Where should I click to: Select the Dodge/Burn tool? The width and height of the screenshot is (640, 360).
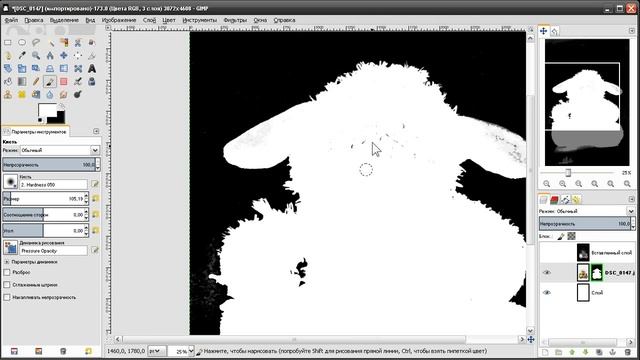click(78, 95)
